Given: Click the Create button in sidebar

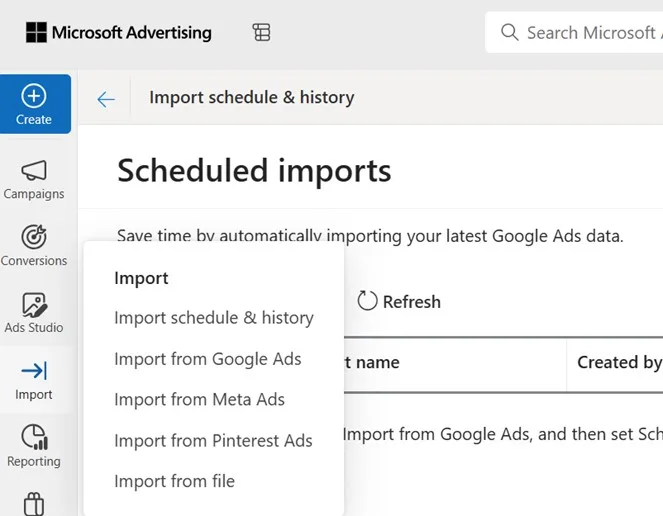Looking at the screenshot, I should point(35,104).
